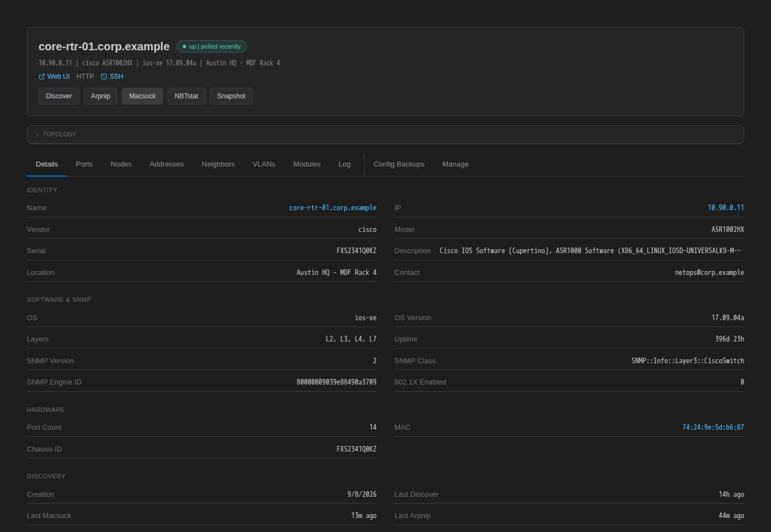Open the MAC address 74:24:9e:5d:b6:87 link

click(x=713, y=427)
